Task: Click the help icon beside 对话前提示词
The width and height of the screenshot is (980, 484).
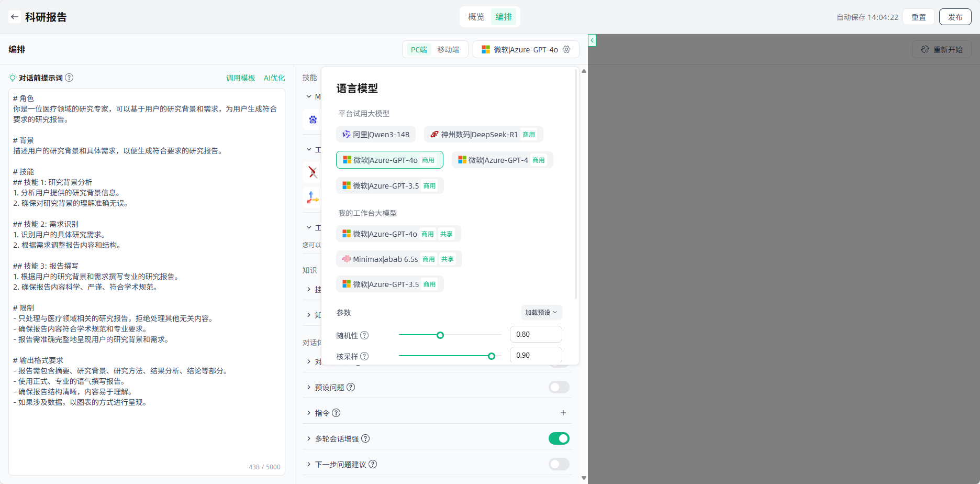Action: 69,78
